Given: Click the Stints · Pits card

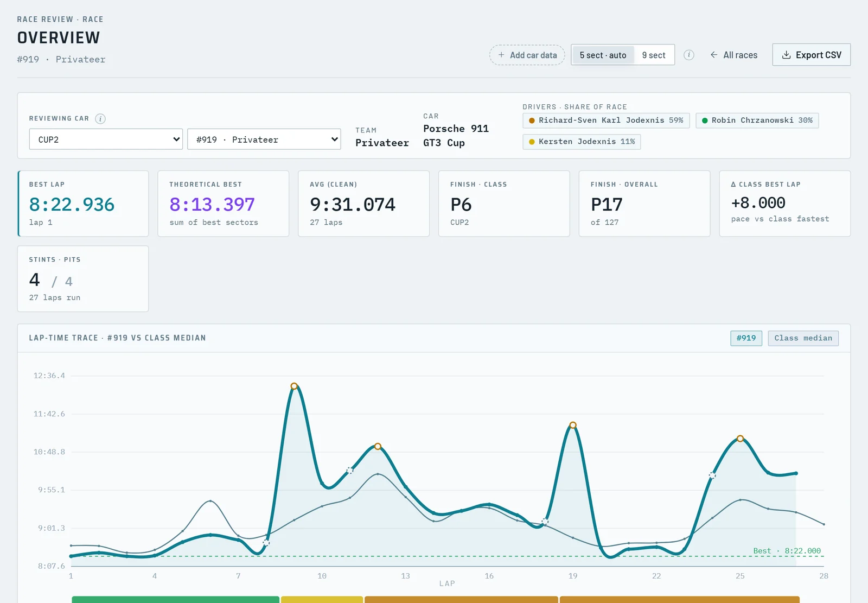Looking at the screenshot, I should click(83, 279).
